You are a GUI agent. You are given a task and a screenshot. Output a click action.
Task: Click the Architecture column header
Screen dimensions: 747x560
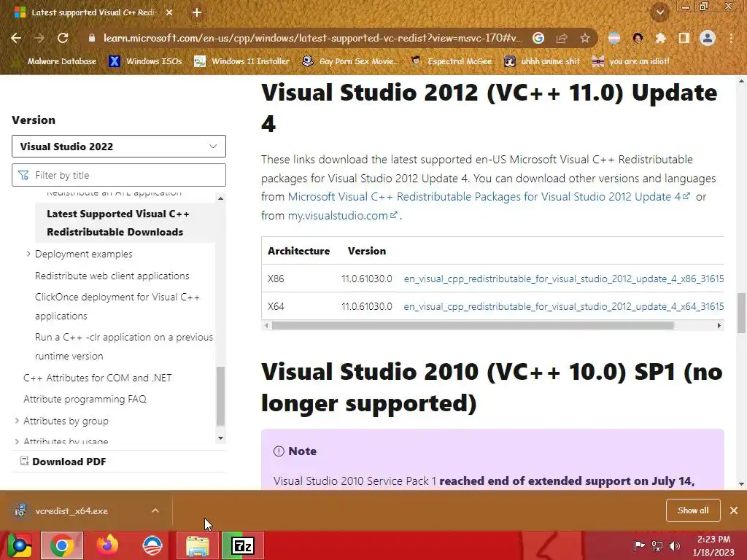[x=298, y=251]
